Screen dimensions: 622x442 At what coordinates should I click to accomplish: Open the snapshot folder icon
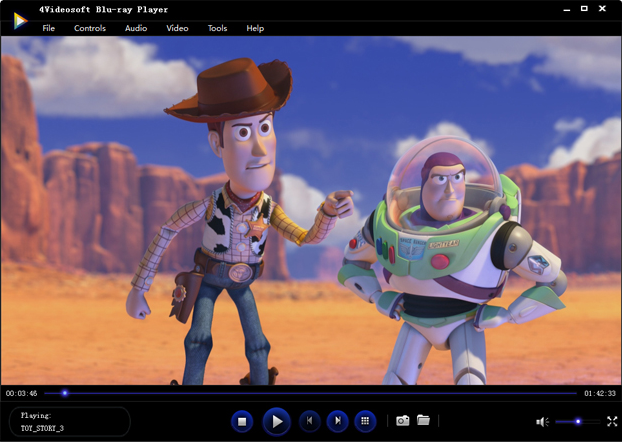coord(423,421)
